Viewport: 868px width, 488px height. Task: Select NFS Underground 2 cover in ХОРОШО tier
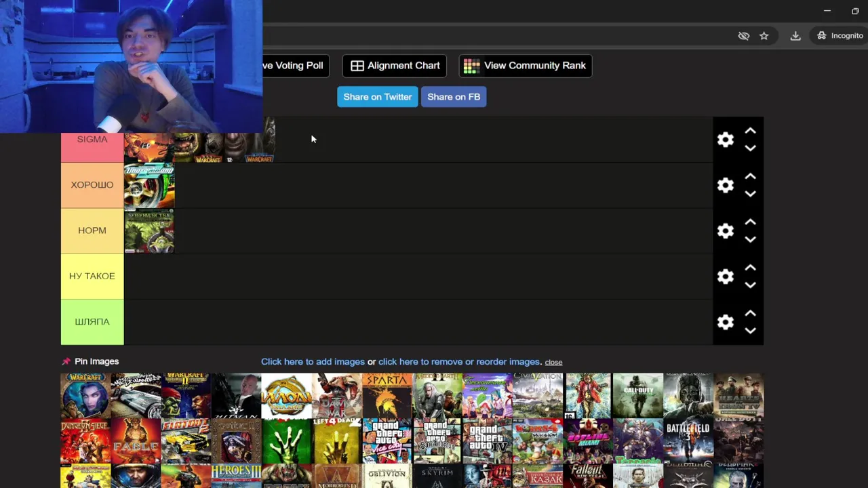149,185
